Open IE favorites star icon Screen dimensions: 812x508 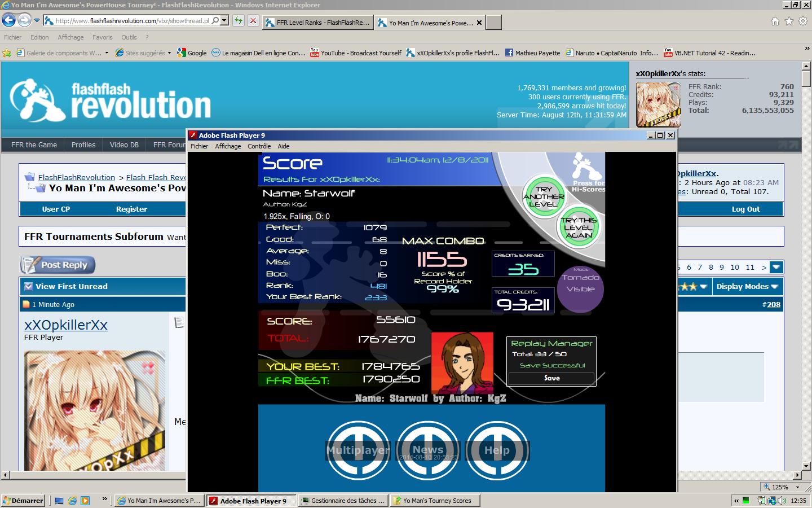pos(789,21)
